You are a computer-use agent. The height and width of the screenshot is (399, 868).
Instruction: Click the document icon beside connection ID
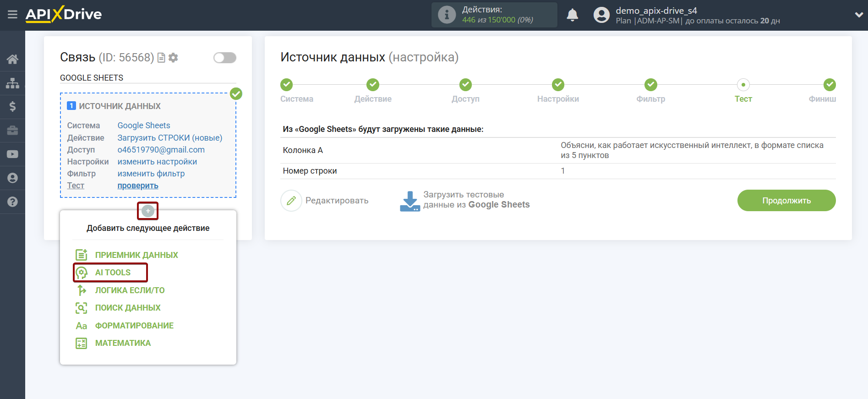(x=161, y=58)
